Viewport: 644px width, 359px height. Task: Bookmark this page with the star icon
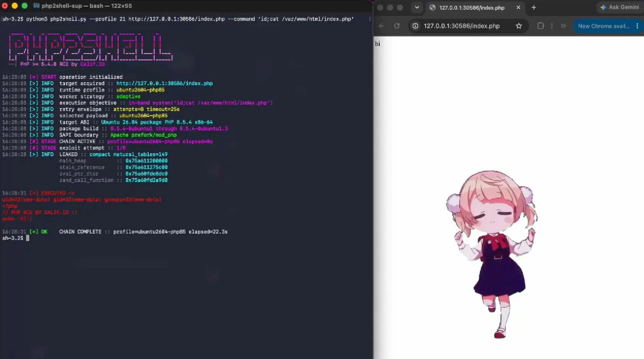coord(519,26)
